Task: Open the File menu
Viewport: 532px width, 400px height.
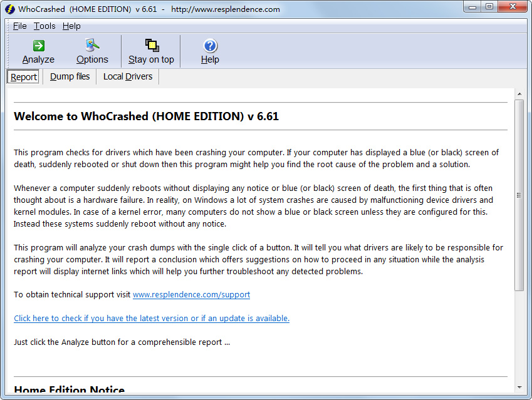Action: 19,26
